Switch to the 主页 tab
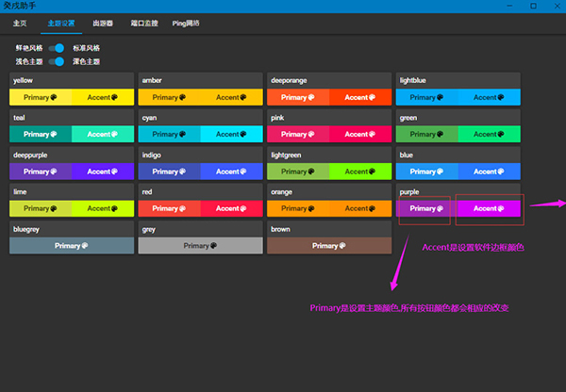 click(x=20, y=22)
